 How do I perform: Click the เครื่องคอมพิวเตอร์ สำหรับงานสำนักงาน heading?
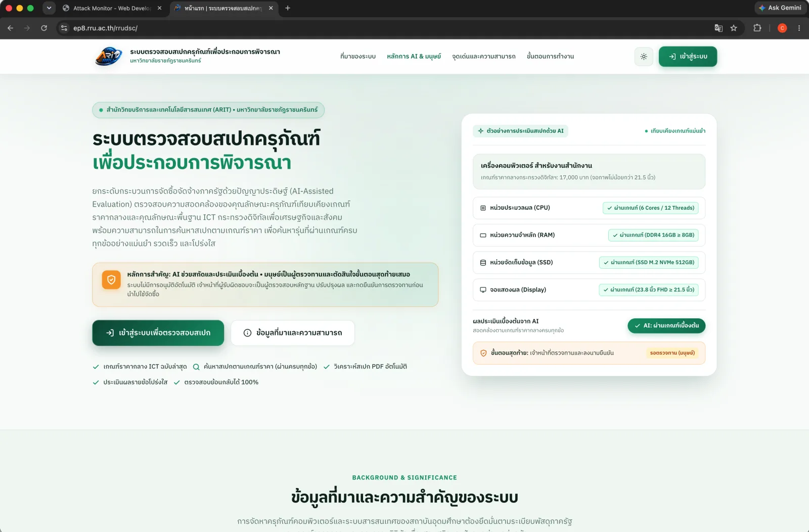tap(536, 166)
